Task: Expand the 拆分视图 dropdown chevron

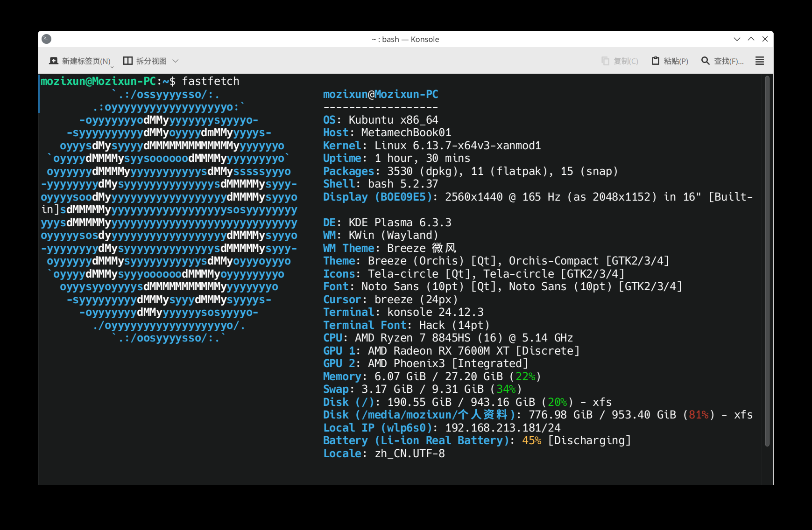Action: pos(176,61)
